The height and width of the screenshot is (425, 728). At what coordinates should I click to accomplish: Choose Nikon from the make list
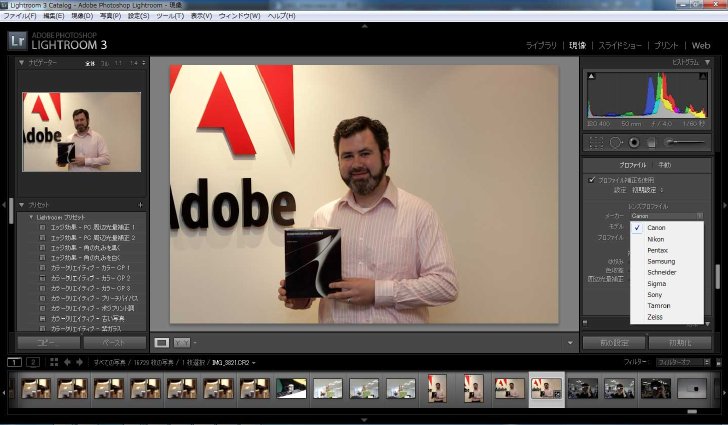pyautogui.click(x=667, y=239)
